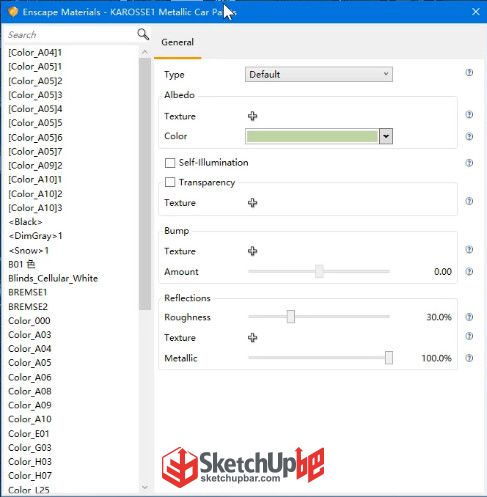Switch to the General tab
Viewport: 487px width, 497px height.
[177, 42]
